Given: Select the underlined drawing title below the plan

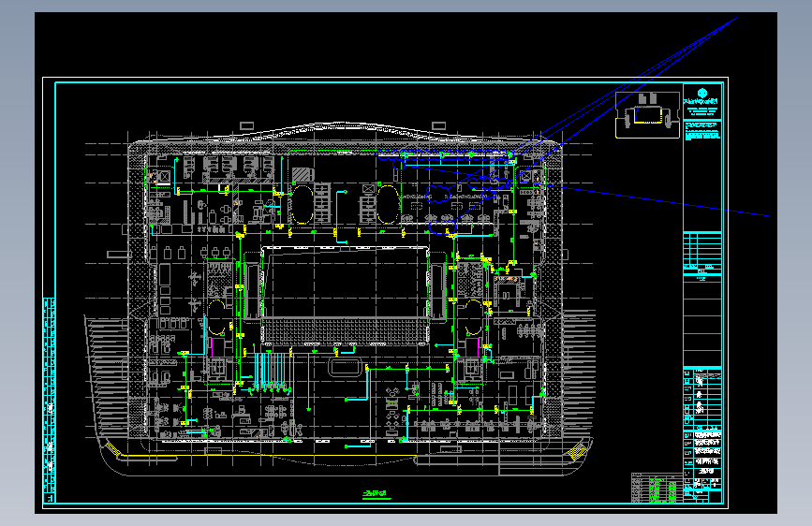Looking at the screenshot, I should 376,495.
